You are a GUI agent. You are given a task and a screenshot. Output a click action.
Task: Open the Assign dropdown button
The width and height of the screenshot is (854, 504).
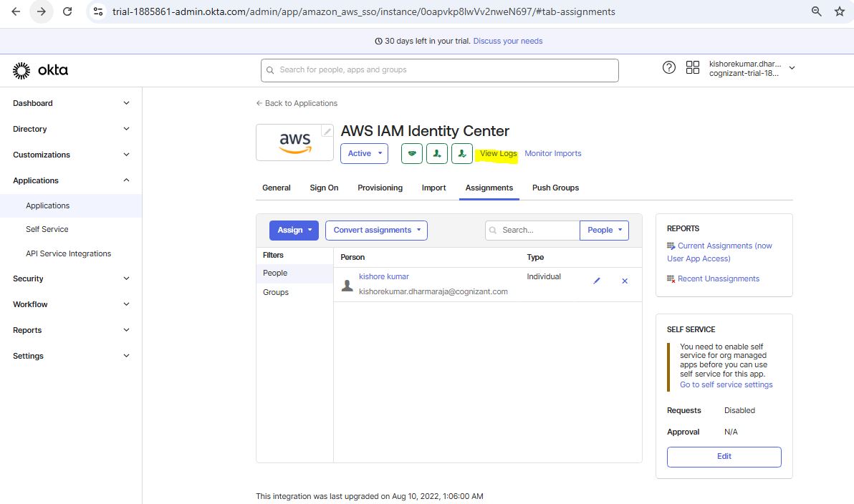(294, 230)
